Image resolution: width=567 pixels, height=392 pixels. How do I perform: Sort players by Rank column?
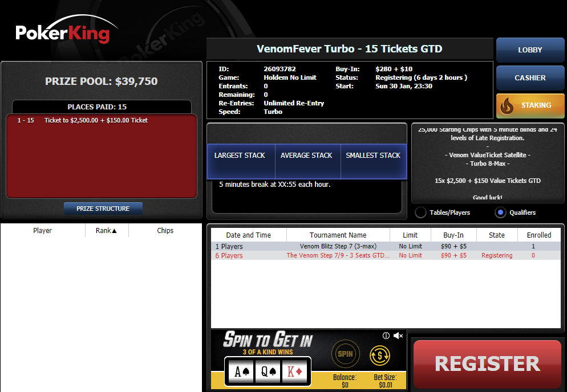107,231
